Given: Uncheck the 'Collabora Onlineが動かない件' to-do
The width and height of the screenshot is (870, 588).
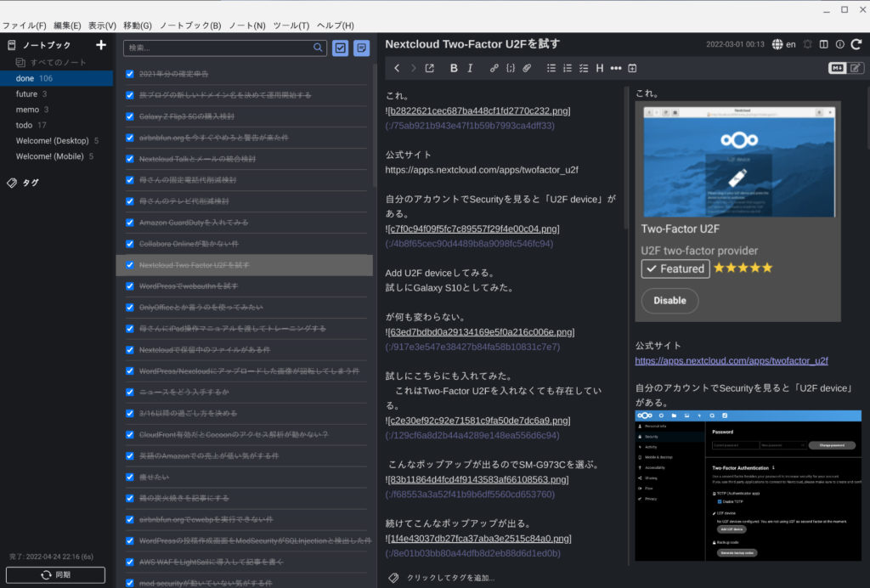Looking at the screenshot, I should click(130, 244).
